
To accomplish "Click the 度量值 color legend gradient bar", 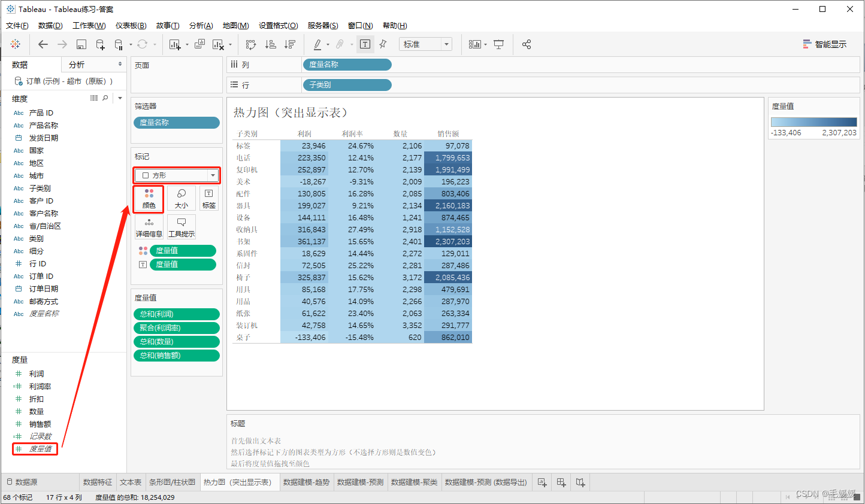I will 814,122.
